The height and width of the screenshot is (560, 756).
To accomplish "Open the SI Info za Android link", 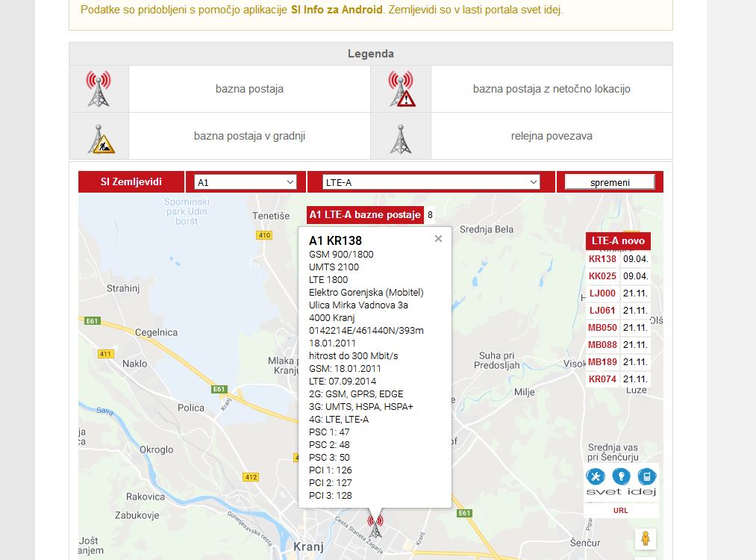I will click(x=337, y=10).
